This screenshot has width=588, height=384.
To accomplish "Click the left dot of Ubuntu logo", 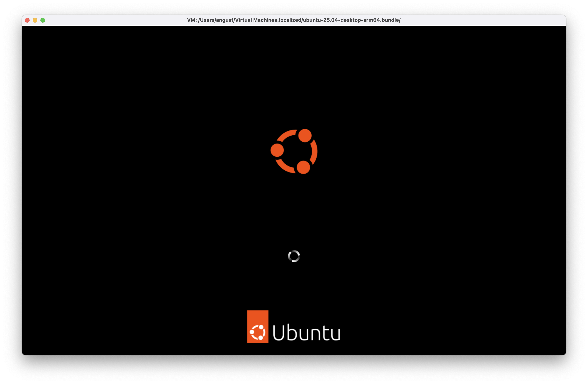I will pos(277,150).
